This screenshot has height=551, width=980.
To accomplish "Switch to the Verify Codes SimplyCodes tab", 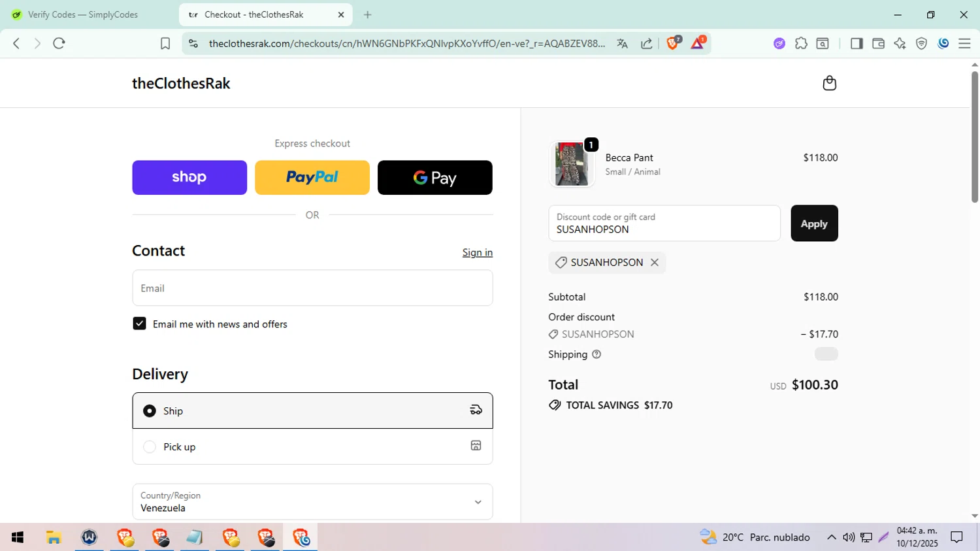I will 82,14.
